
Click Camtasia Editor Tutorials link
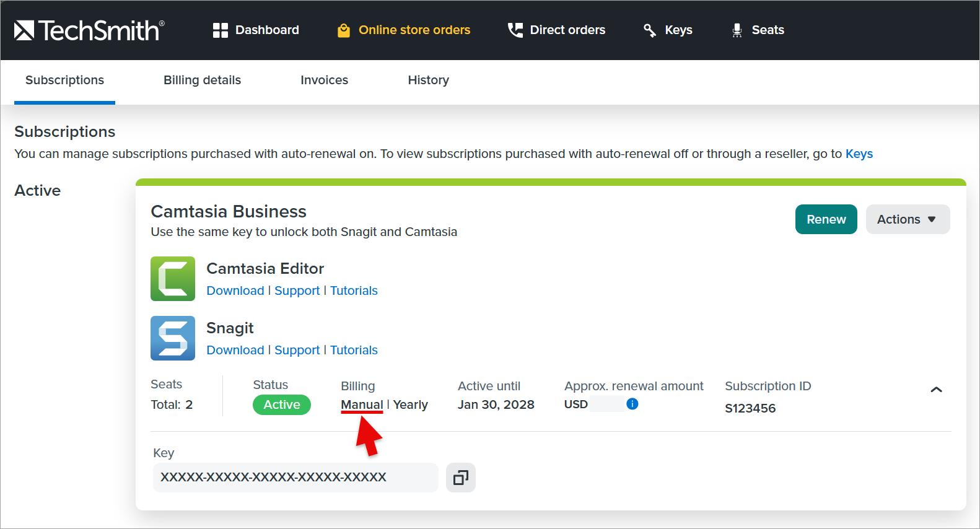(x=354, y=291)
